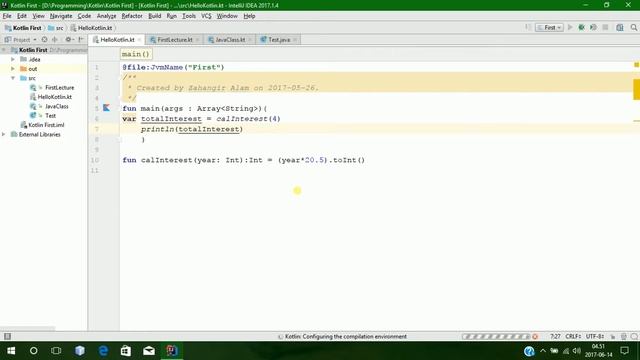Open the Help tray icon
This screenshot has height=360, width=640.
pyautogui.click(x=529, y=351)
